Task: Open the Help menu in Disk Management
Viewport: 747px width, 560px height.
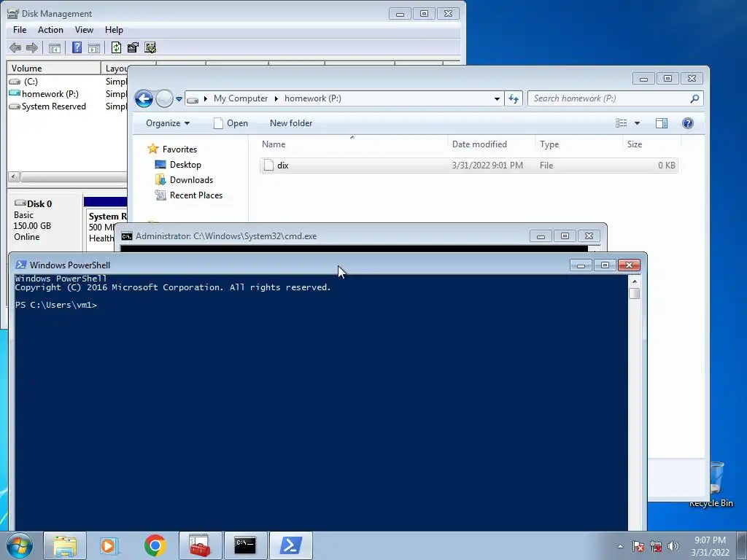Action: pos(114,29)
